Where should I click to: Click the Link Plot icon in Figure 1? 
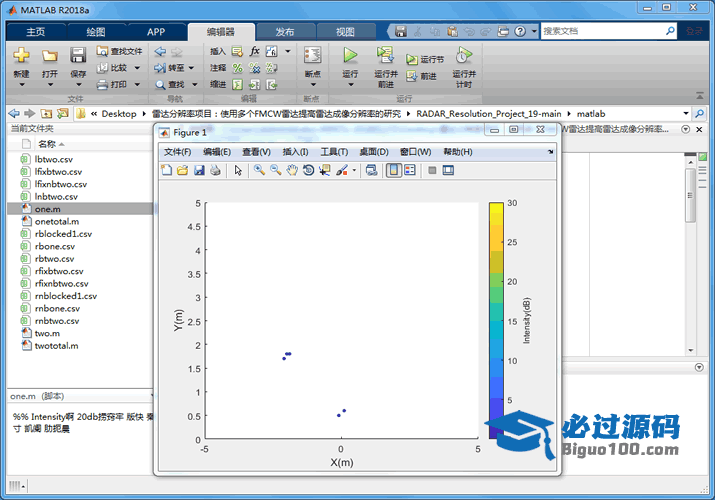tap(372, 170)
